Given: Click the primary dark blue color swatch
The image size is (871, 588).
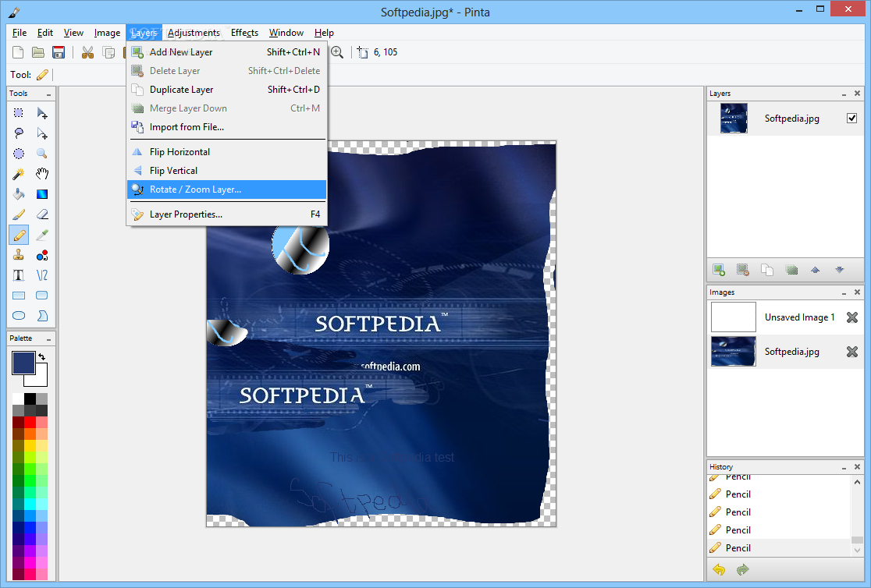Looking at the screenshot, I should point(23,363).
